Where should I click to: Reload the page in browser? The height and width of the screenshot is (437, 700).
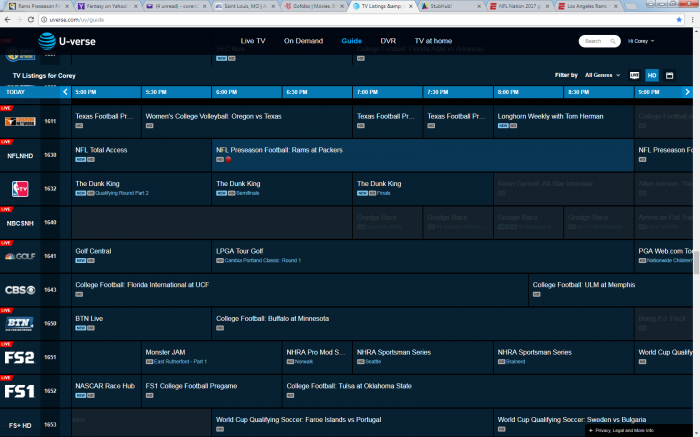coord(30,20)
